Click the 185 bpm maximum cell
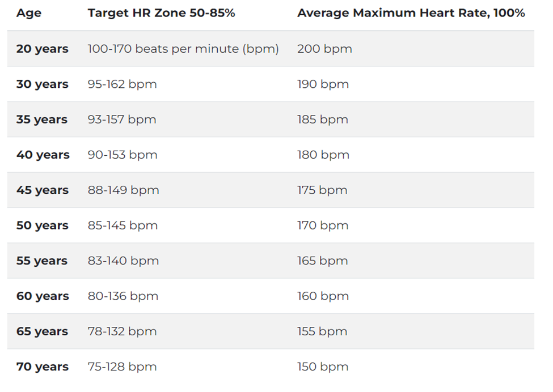The image size is (553, 392). (x=322, y=120)
